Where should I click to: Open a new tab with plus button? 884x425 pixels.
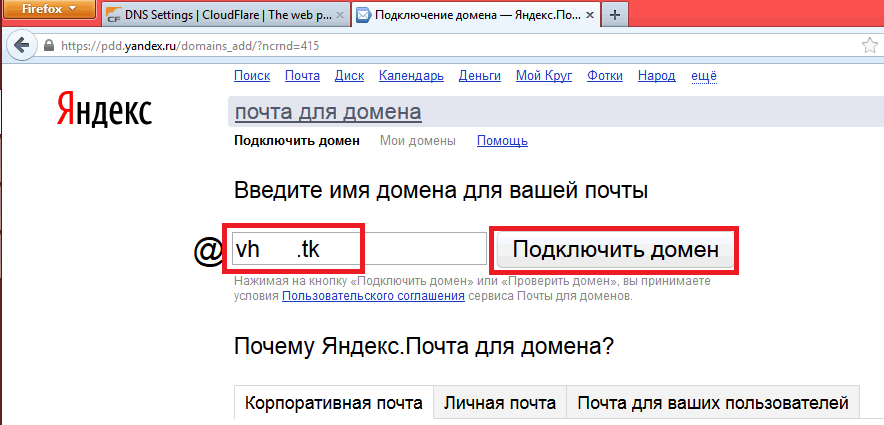coord(613,16)
